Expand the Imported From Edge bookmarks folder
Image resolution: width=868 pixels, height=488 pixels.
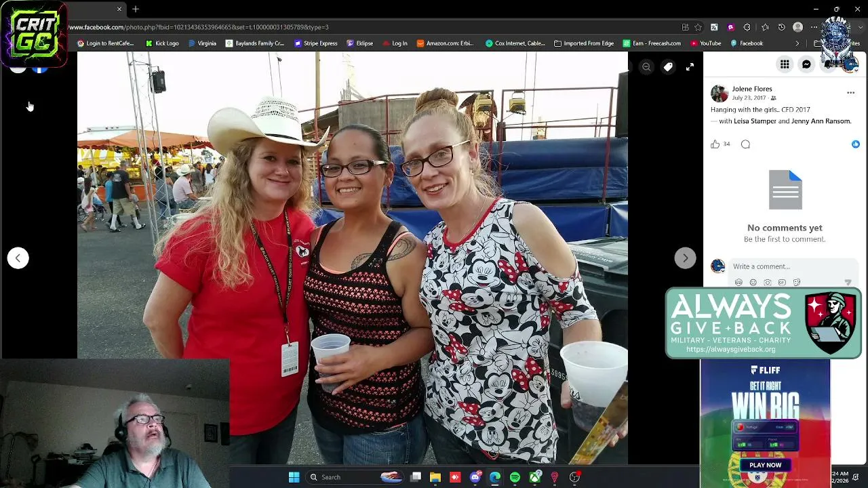coord(584,43)
